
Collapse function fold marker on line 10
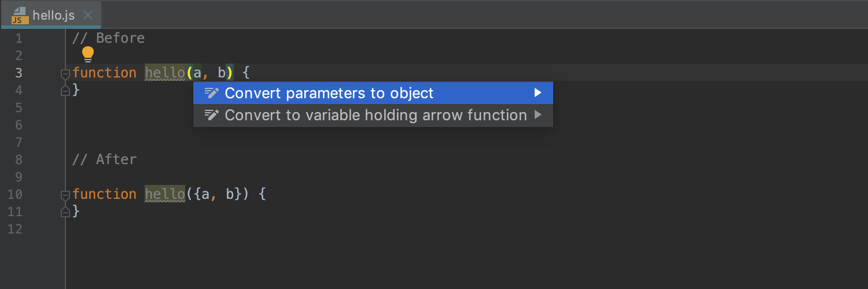coord(65,195)
